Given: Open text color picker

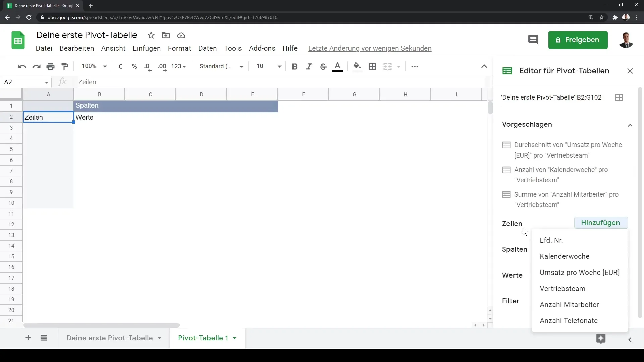Looking at the screenshot, I should click(338, 67).
